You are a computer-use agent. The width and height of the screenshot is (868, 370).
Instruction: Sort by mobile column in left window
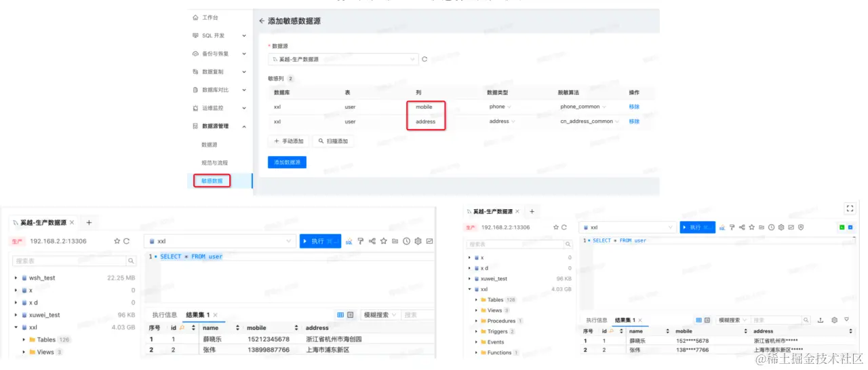[x=296, y=328]
